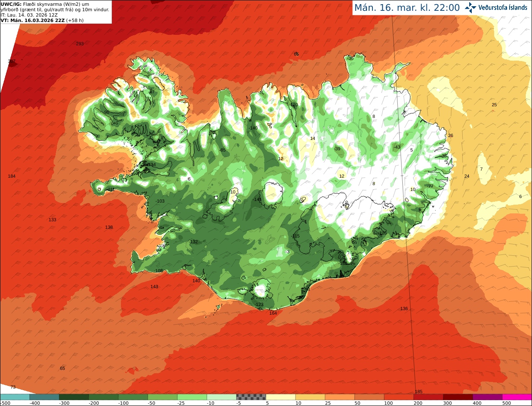
Task: Pick the 50 to 100 orange legend swatch
Action: click(x=369, y=397)
